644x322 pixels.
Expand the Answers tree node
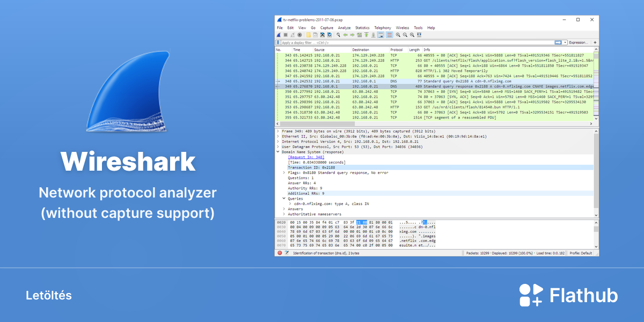coord(284,209)
